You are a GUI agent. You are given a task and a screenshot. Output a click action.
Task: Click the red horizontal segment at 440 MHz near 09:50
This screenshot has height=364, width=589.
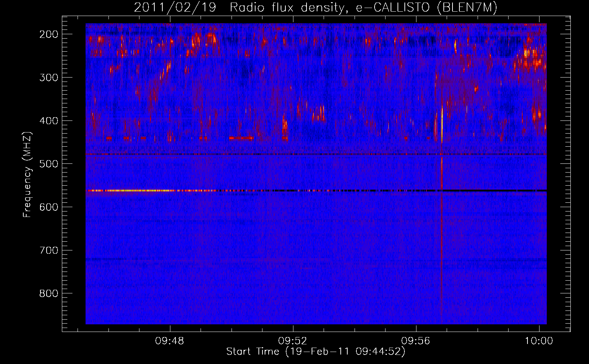[241, 138]
